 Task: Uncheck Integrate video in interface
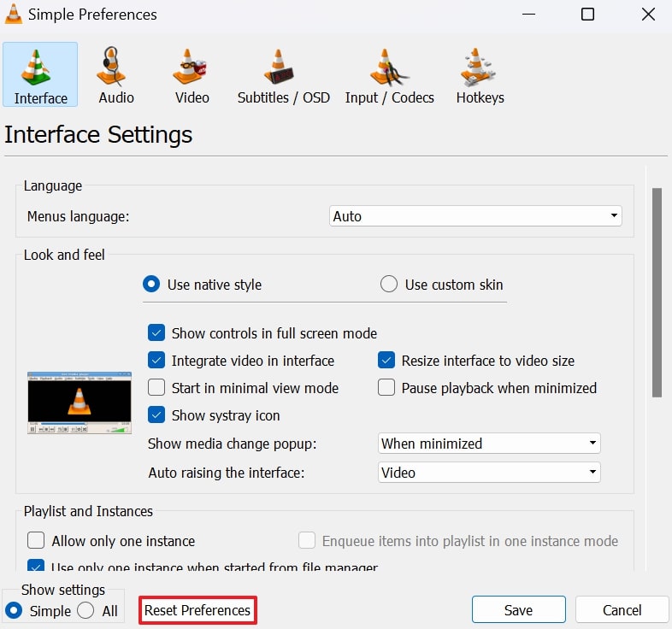pos(156,361)
